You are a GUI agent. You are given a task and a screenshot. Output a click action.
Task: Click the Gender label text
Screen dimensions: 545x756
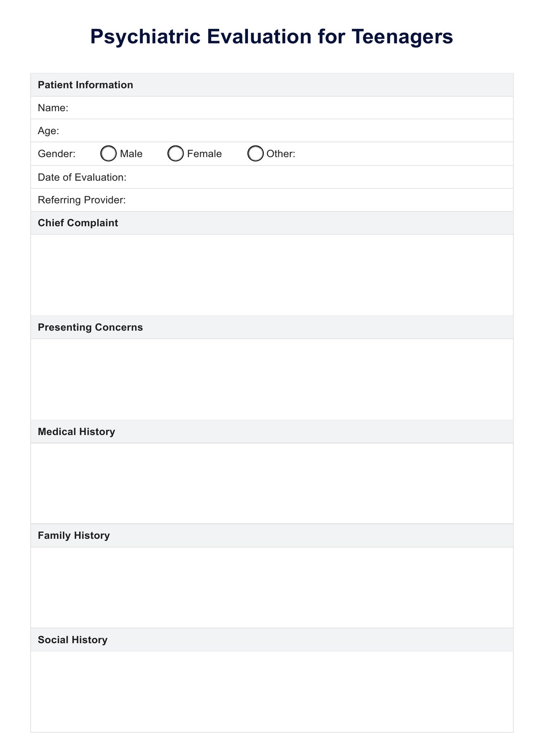click(57, 154)
